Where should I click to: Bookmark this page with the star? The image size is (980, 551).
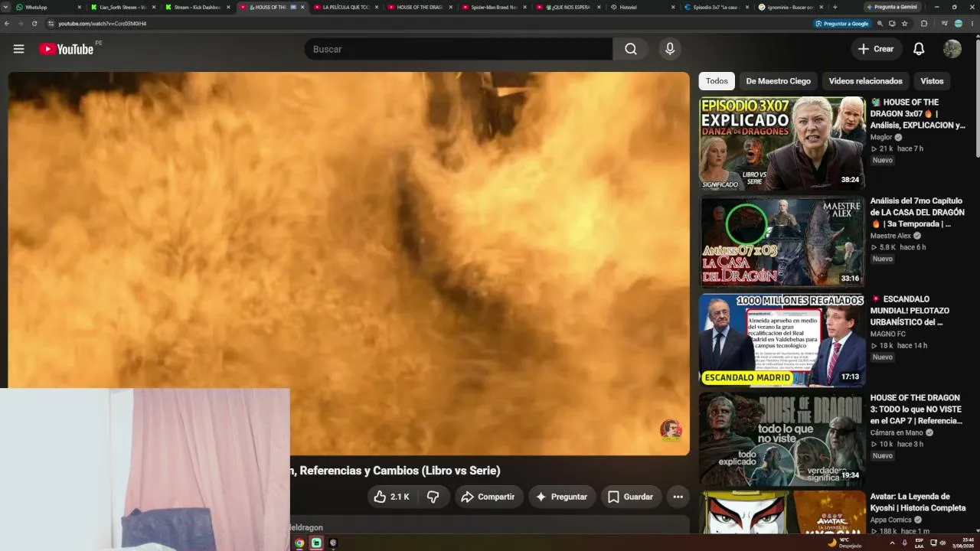coord(904,24)
